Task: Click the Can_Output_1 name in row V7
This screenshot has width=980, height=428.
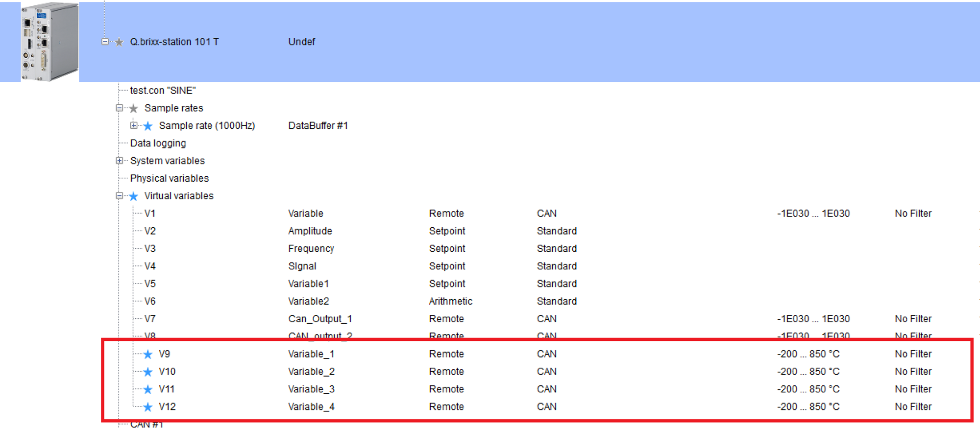Action: (320, 319)
